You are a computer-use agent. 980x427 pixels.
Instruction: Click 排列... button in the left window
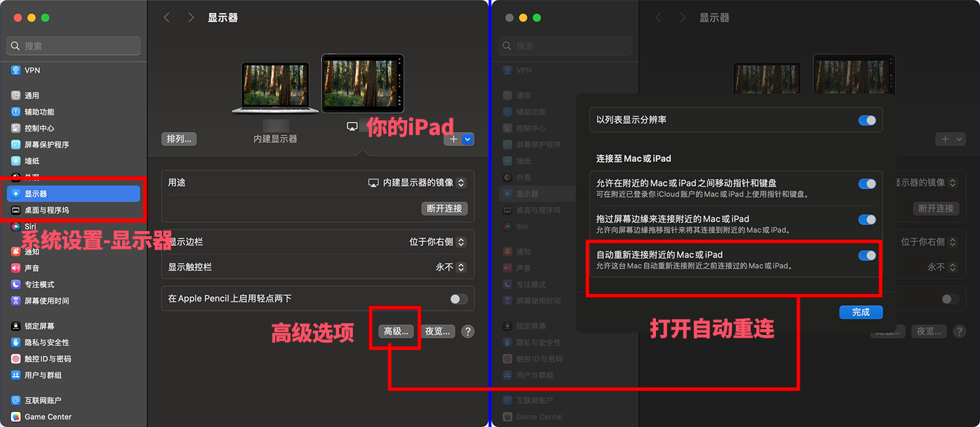[179, 139]
